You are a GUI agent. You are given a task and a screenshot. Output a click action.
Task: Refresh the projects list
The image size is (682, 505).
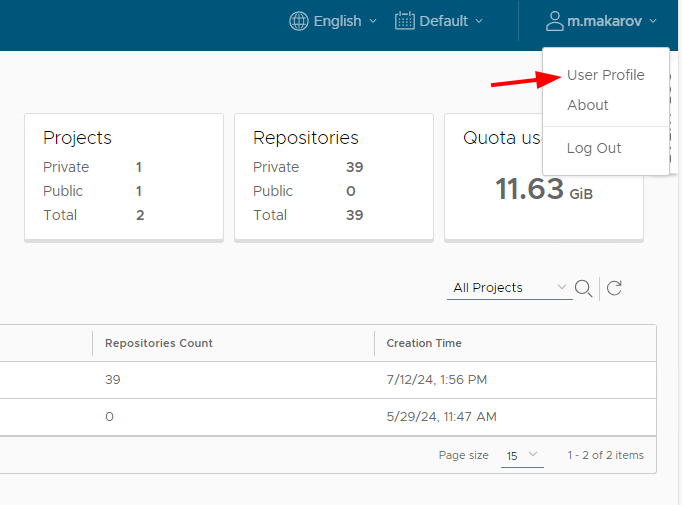click(614, 288)
